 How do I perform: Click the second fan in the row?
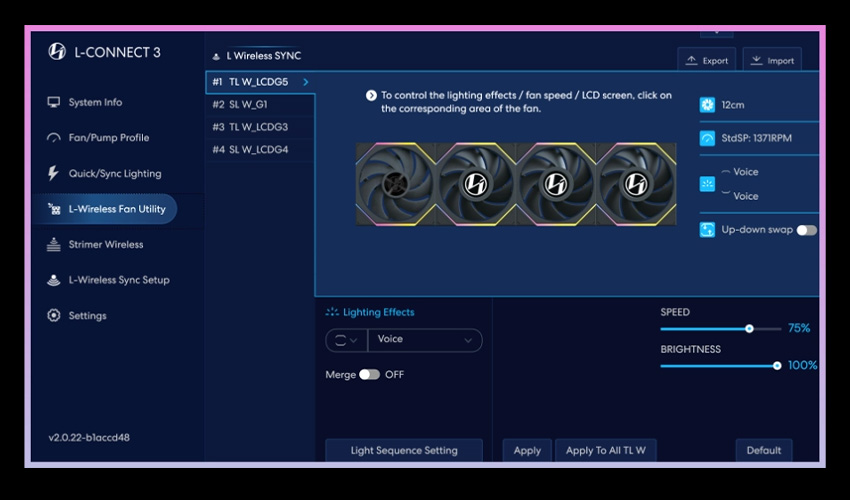tap(475, 184)
